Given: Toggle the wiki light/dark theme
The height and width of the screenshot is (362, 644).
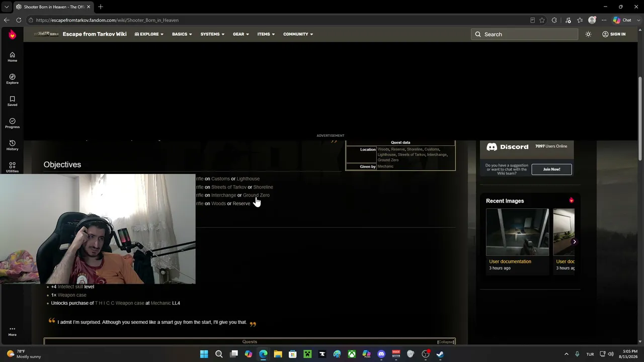Looking at the screenshot, I should point(588,34).
